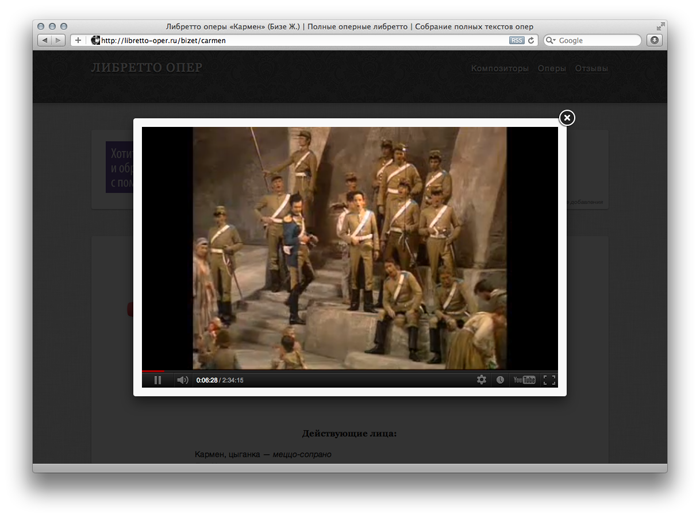This screenshot has height=518, width=700.
Task: Reload the page from address bar
Action: point(531,40)
